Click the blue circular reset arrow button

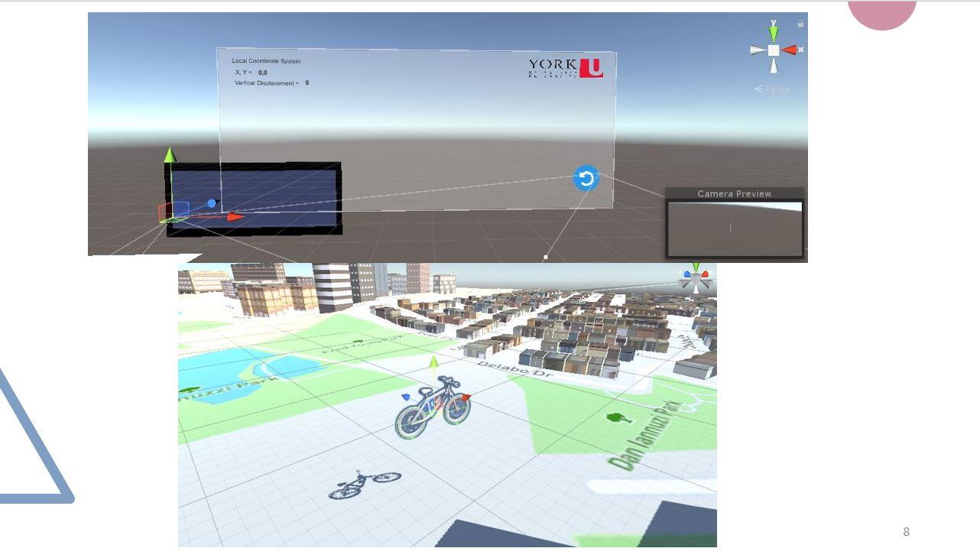(586, 179)
